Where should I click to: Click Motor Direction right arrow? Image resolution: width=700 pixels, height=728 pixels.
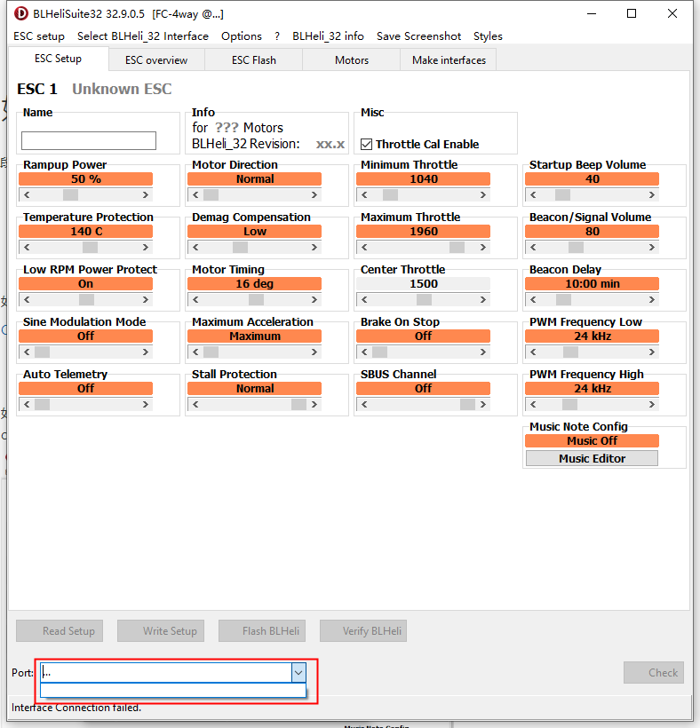point(314,195)
